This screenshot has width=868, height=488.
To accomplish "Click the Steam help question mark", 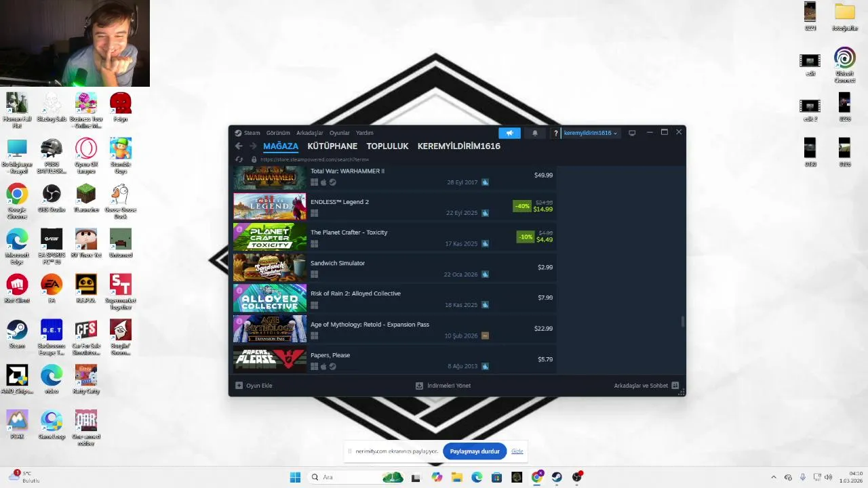I will [555, 134].
